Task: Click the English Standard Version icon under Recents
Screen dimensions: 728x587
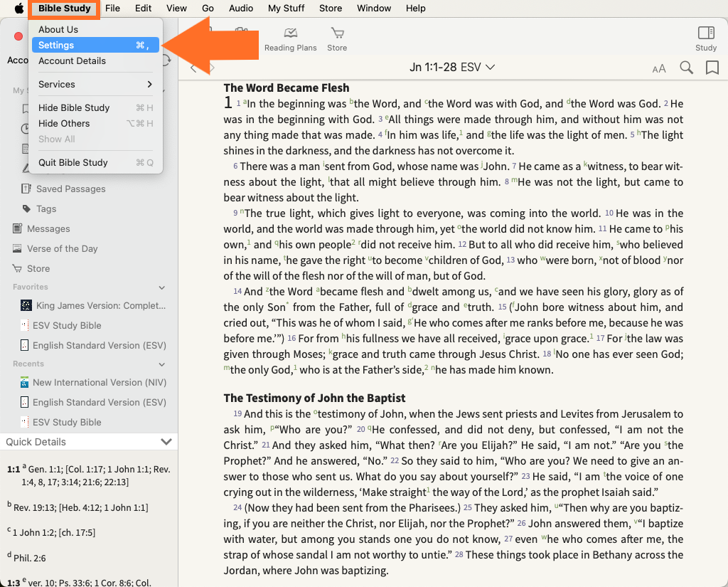Action: [x=25, y=403]
